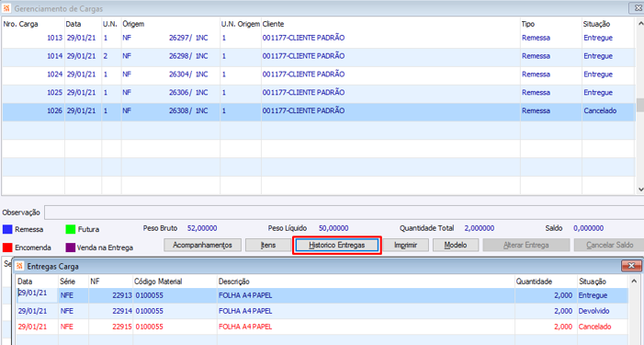Click the cargo list scroll up arrow
This screenshot has height=345, width=644.
[640, 24]
